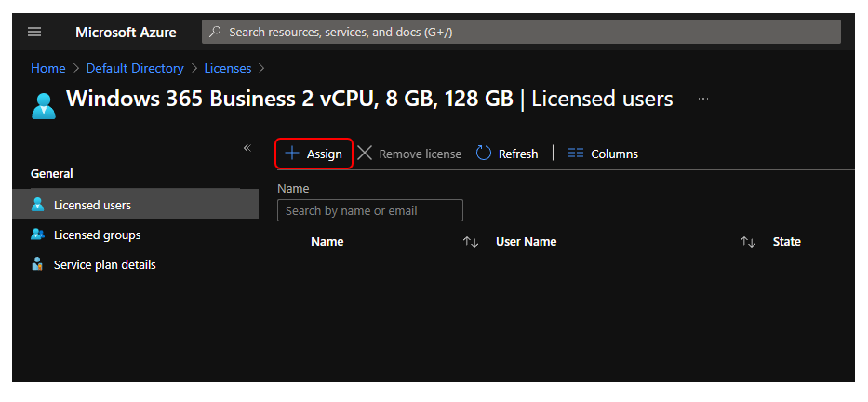The height and width of the screenshot is (402, 868).
Task: Open Default Directory breadcrumb
Action: point(135,68)
